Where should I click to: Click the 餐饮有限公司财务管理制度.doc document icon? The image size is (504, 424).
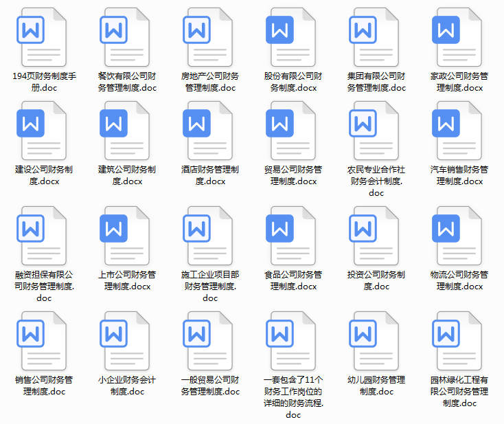click(x=124, y=37)
